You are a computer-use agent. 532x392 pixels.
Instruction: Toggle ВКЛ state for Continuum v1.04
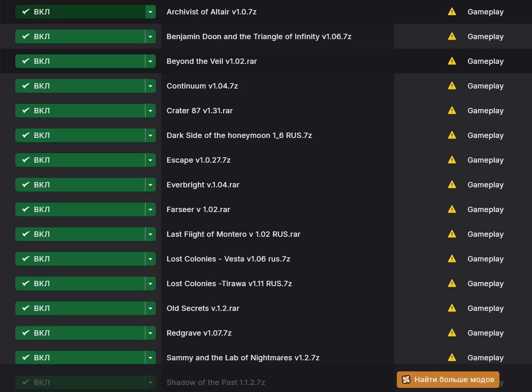[80, 86]
